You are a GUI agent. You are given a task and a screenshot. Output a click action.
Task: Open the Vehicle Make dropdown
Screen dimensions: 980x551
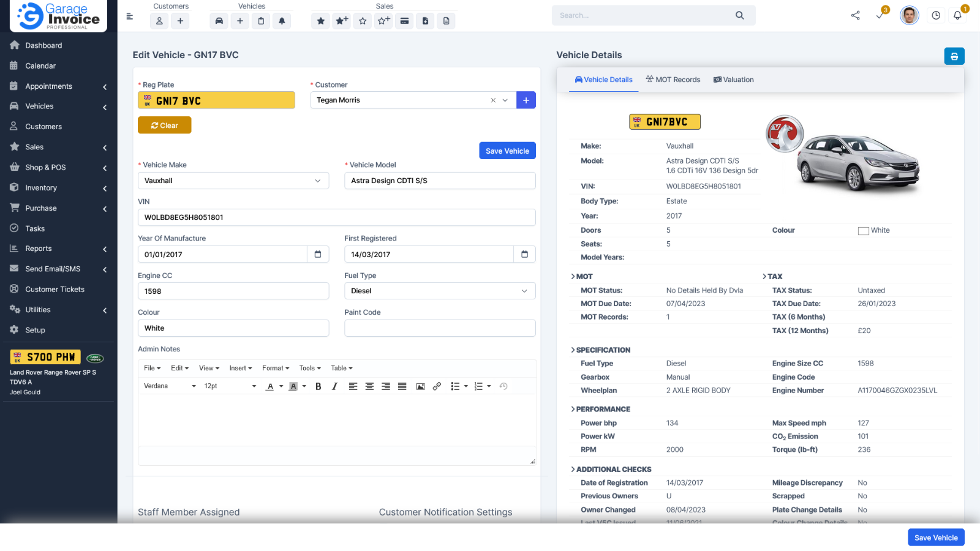(x=233, y=180)
